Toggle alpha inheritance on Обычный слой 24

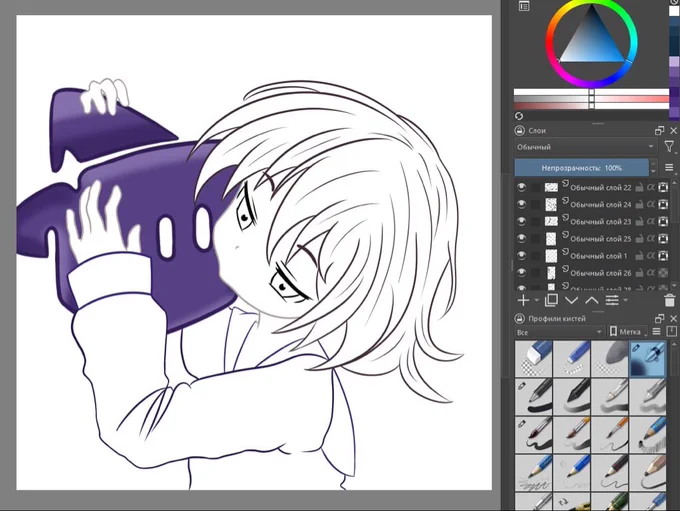(x=651, y=204)
